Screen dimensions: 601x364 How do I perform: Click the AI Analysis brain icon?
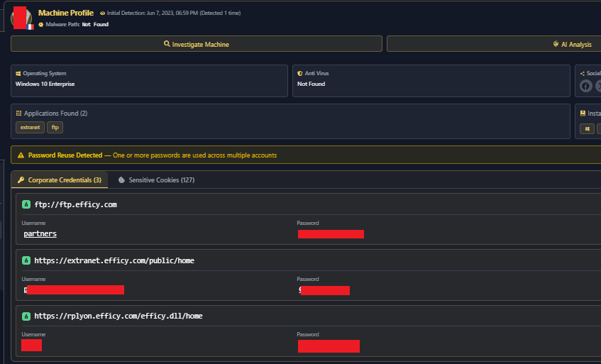pos(556,44)
